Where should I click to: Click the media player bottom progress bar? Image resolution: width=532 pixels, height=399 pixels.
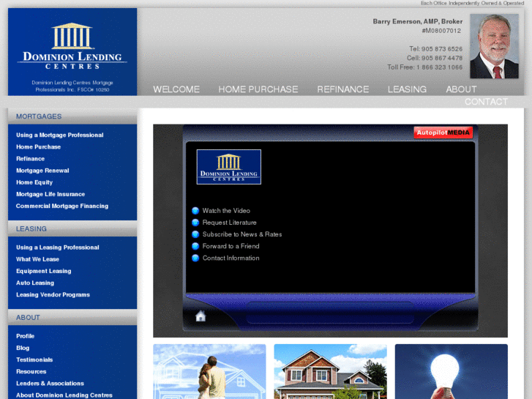click(330, 313)
